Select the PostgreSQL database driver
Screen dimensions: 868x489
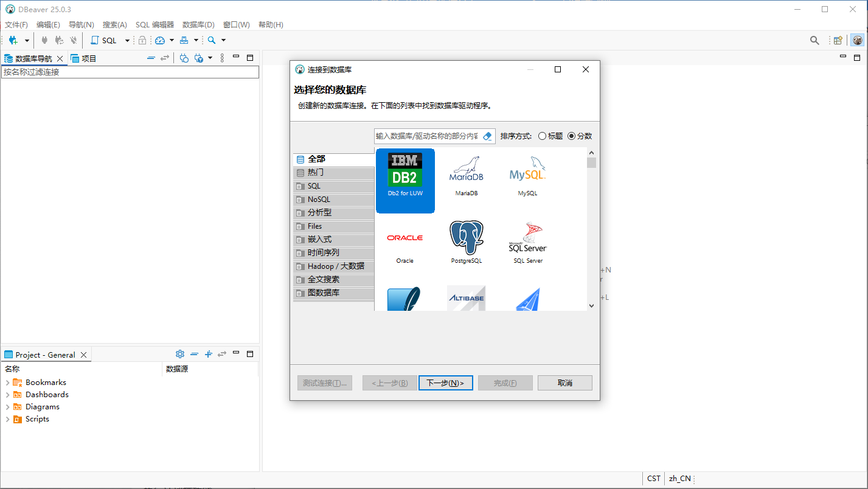coord(466,242)
